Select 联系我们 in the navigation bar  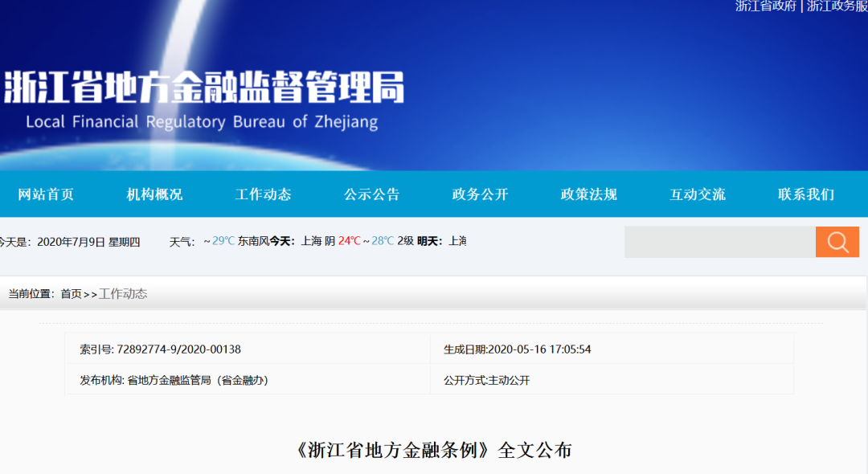[806, 194]
